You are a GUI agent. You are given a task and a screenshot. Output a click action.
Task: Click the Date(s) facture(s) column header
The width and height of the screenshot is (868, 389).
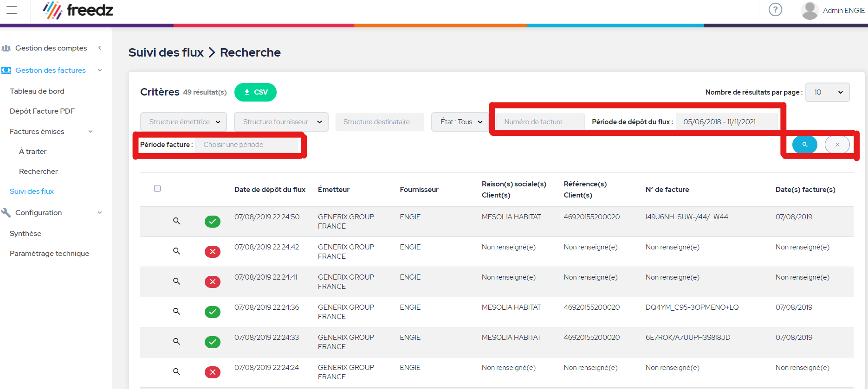[805, 190]
